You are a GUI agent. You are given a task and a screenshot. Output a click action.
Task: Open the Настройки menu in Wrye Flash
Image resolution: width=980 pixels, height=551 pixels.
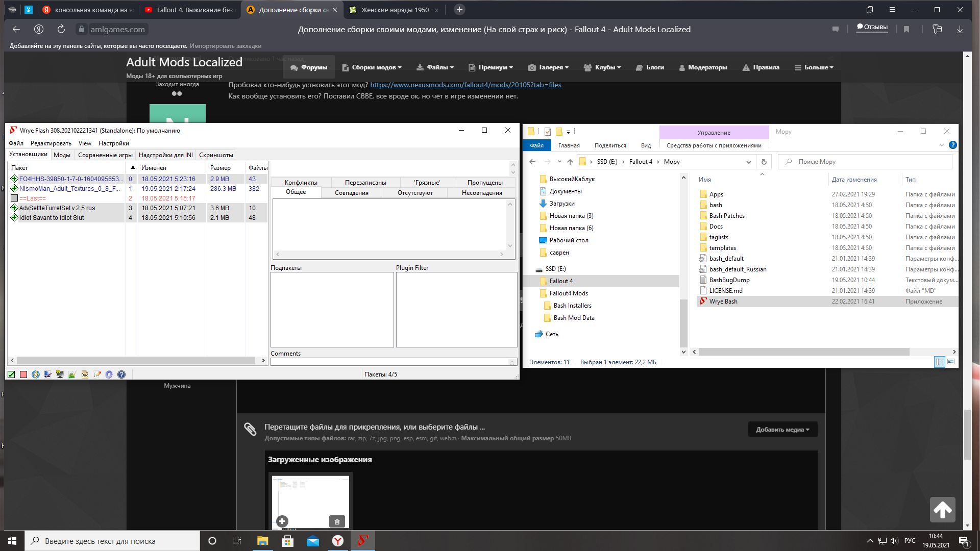click(113, 143)
